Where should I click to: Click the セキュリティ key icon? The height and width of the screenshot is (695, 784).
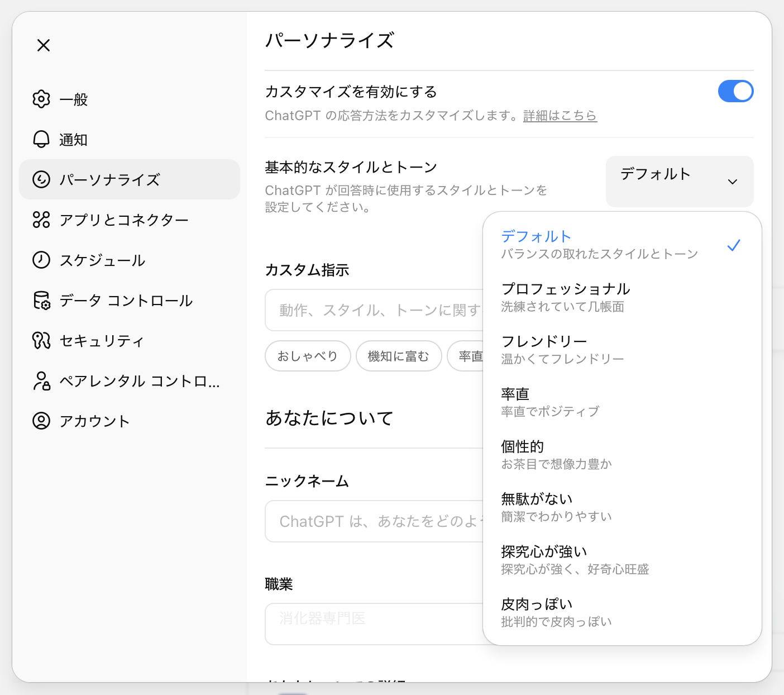(x=41, y=341)
